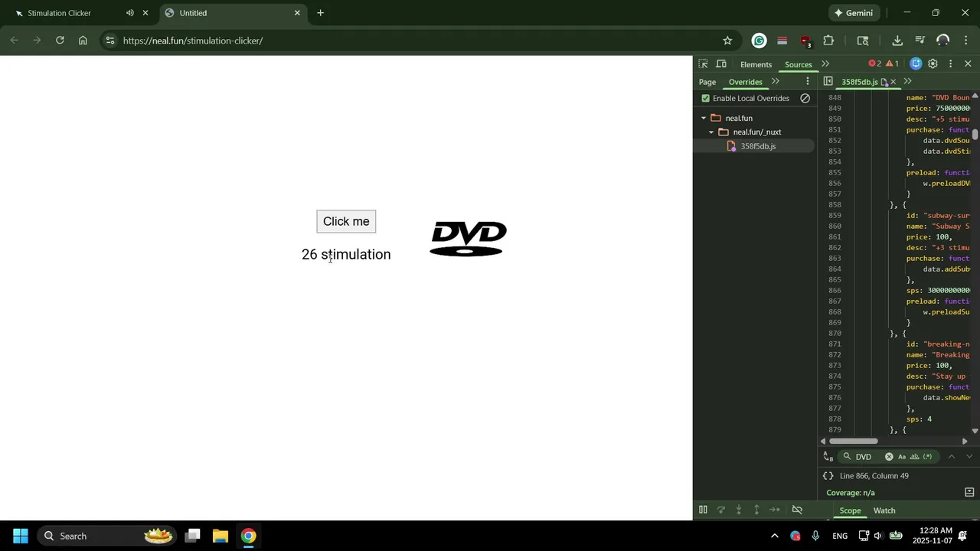This screenshot has width=980, height=551.
Task: Go to previous search match
Action: (952, 457)
